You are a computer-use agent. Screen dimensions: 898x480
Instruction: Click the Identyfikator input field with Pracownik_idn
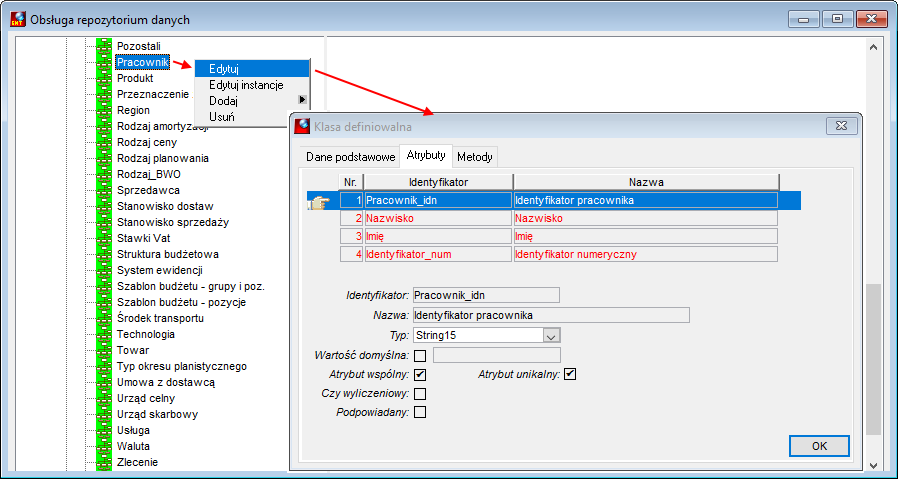[x=486, y=296]
